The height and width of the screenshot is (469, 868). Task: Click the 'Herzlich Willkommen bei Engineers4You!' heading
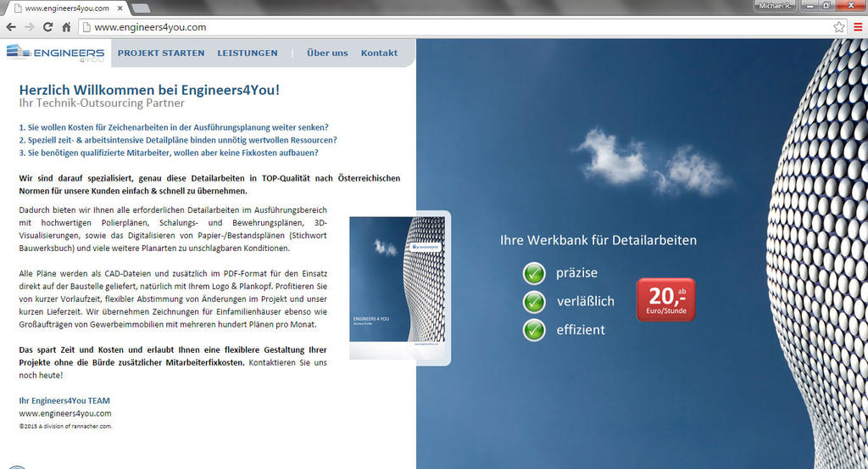click(149, 90)
